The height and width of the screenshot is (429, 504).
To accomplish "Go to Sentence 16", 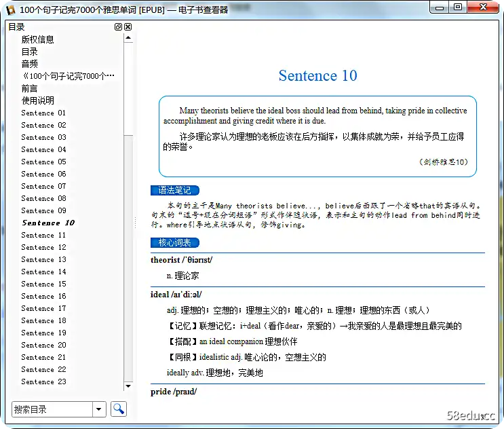I will [43, 296].
